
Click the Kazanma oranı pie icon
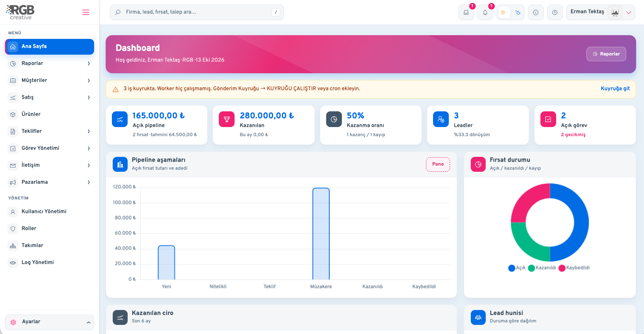334,119
